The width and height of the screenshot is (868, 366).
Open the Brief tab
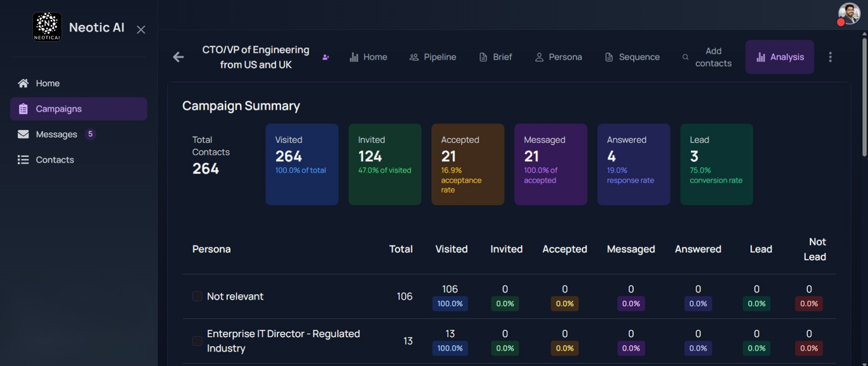[495, 57]
